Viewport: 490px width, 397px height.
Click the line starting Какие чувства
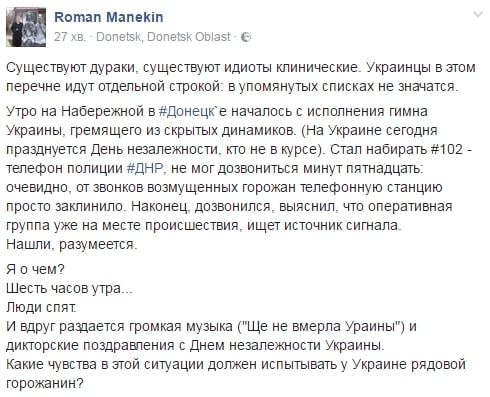coord(236,364)
